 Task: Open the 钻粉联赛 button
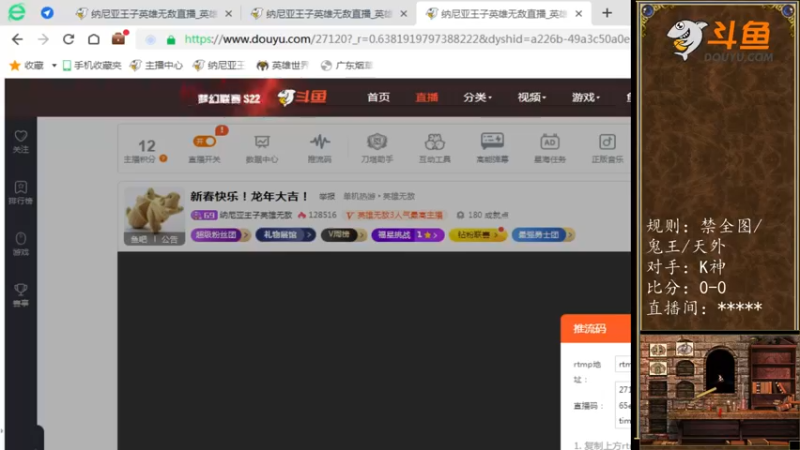pos(478,235)
